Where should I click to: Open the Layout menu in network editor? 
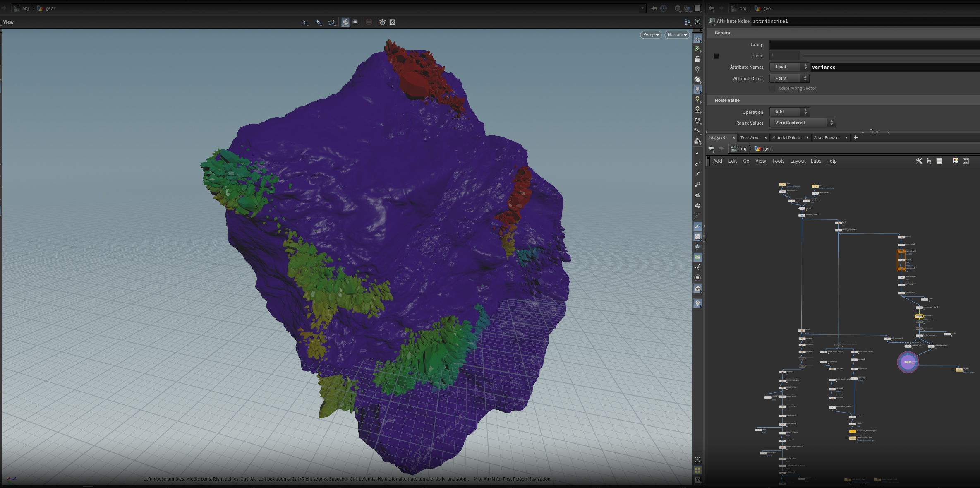coord(798,161)
